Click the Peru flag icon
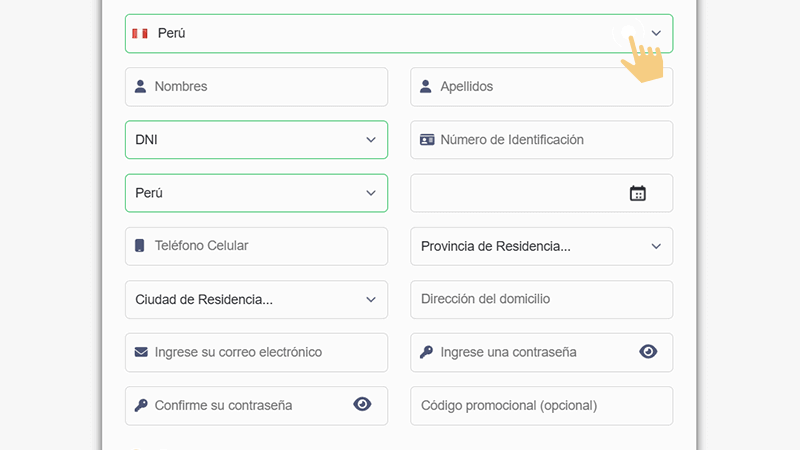 (140, 33)
